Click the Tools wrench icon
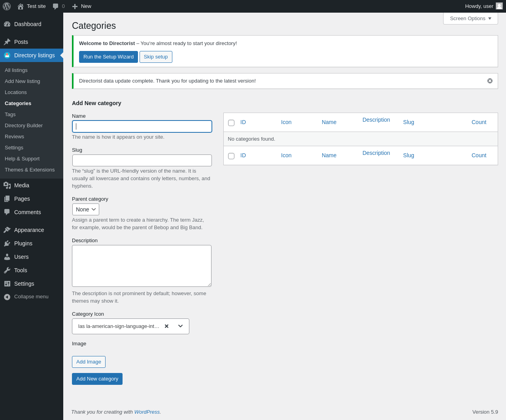The image size is (506, 420). click(x=7, y=270)
